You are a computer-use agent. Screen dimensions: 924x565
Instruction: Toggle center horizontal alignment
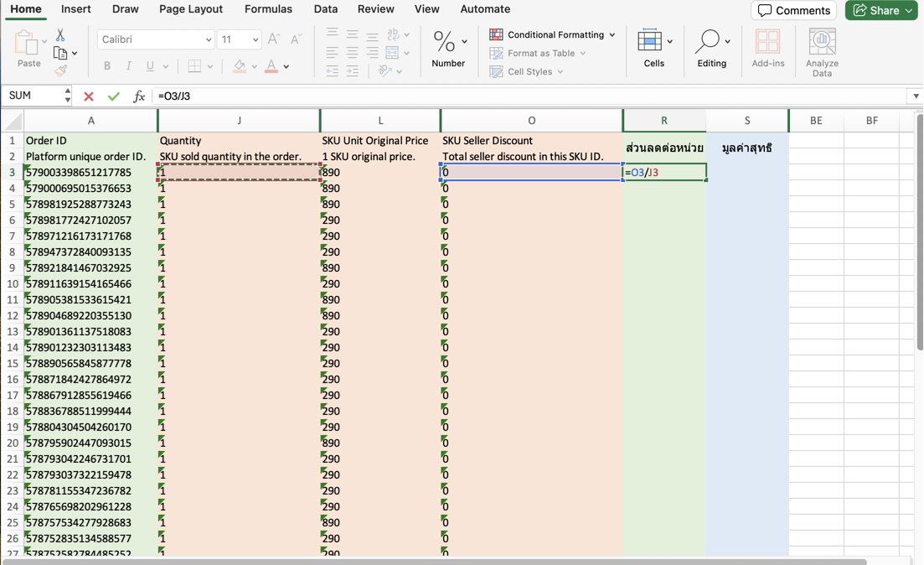tap(353, 53)
